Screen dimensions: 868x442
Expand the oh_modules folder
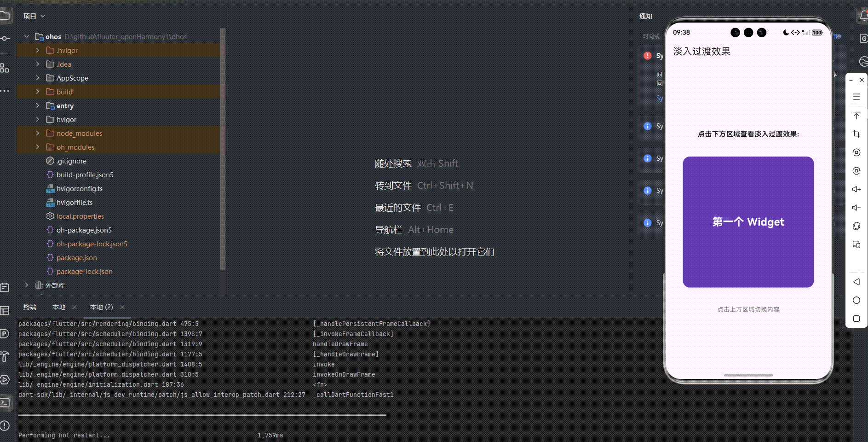(x=38, y=147)
